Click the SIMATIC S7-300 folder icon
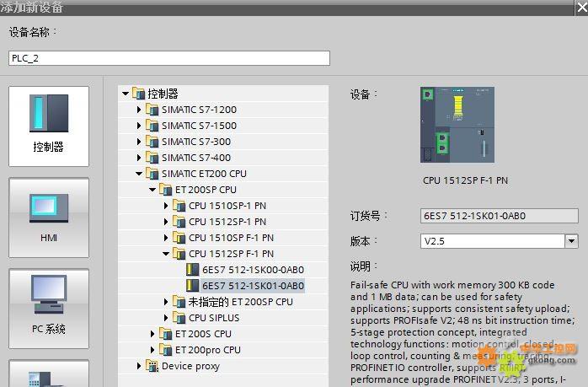 (x=152, y=142)
